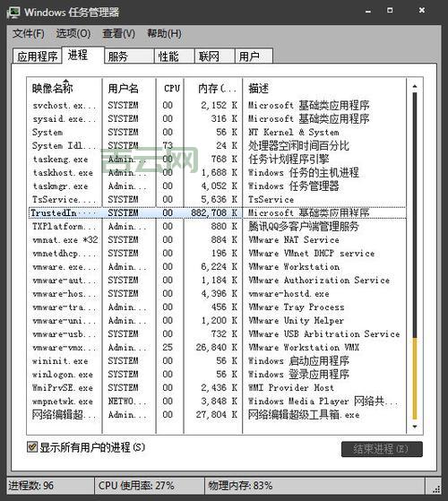Screen dimensions: 448x501
Task: Select the TsService process row
Action: click(217, 199)
